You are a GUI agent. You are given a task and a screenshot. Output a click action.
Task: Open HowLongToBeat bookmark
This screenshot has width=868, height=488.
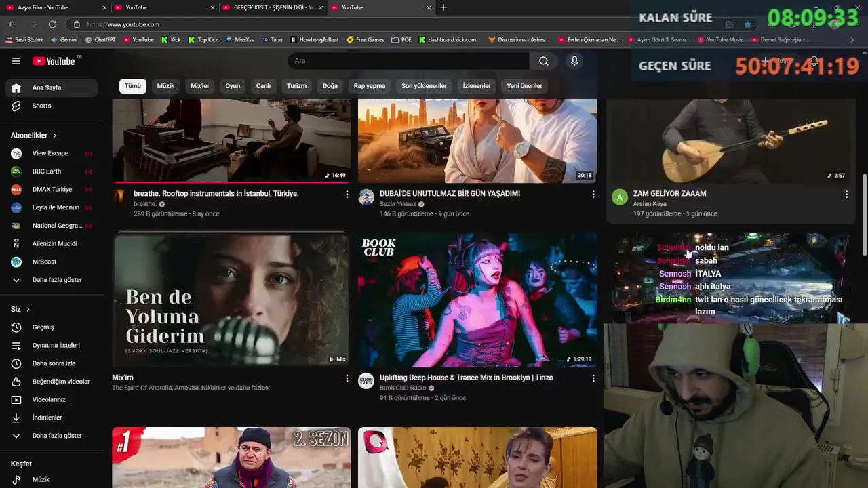314,40
